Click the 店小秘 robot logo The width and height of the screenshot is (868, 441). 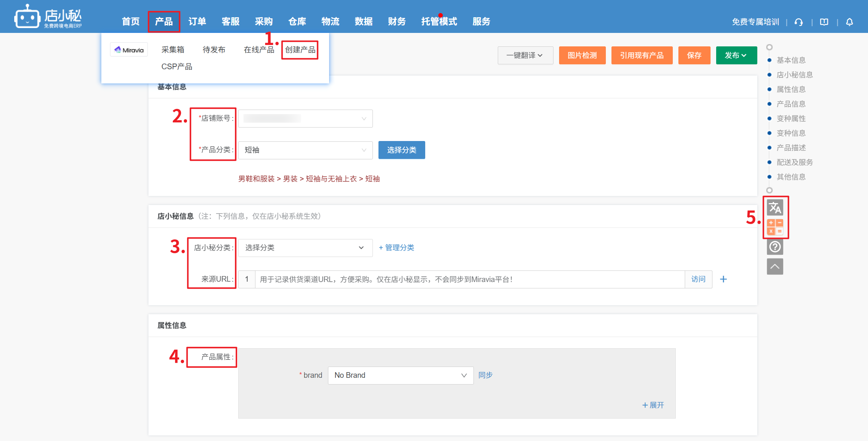[x=27, y=17]
